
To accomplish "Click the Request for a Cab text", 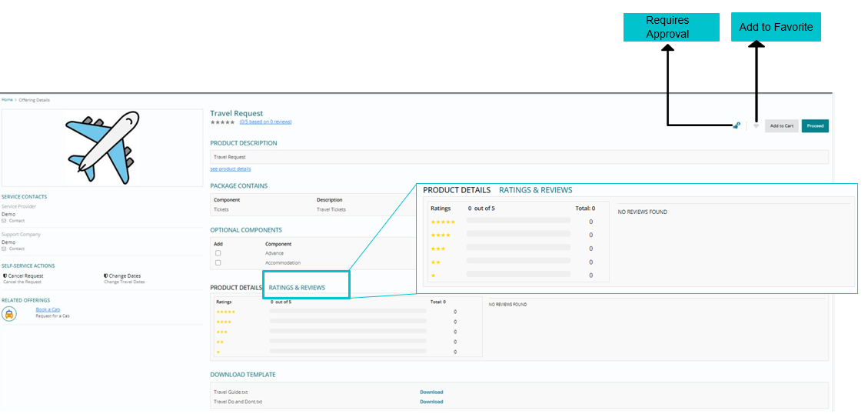I will pos(52,316).
